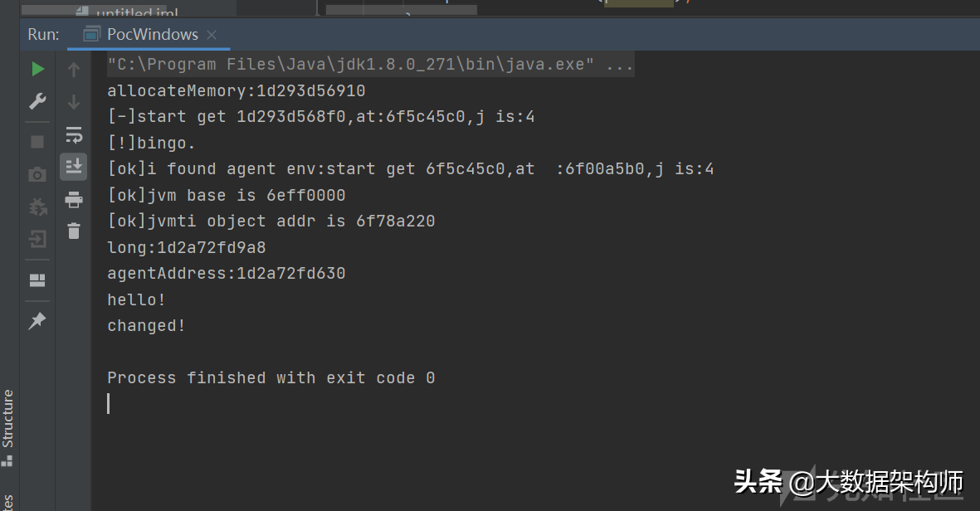Toggle soft-wrap for console output
Screen dimensions: 980x511
(74, 134)
